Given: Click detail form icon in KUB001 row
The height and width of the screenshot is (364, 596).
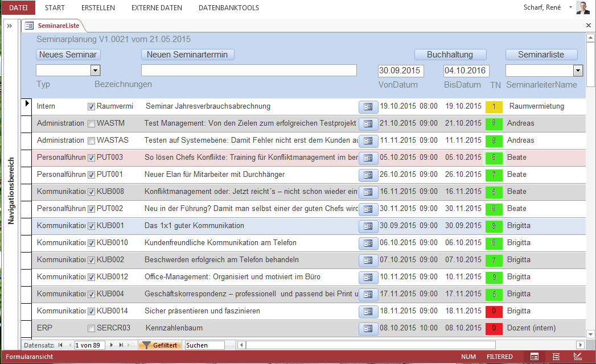Looking at the screenshot, I should 368,226.
